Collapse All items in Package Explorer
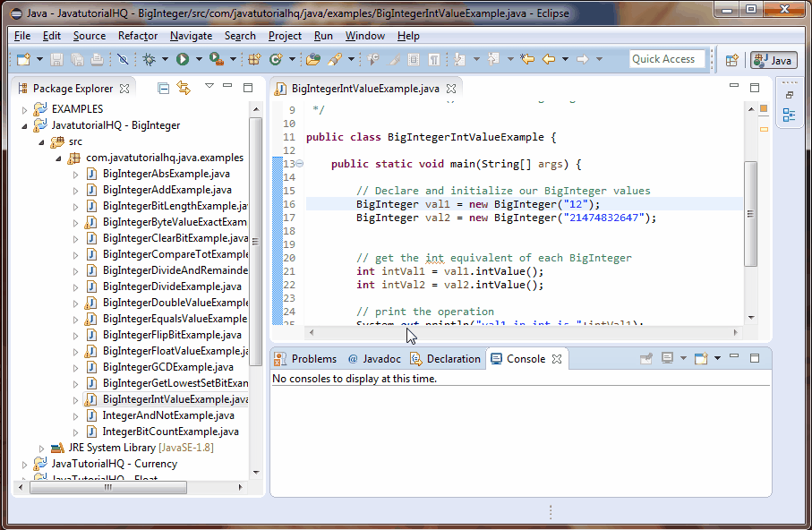The width and height of the screenshot is (812, 530). pos(164,87)
